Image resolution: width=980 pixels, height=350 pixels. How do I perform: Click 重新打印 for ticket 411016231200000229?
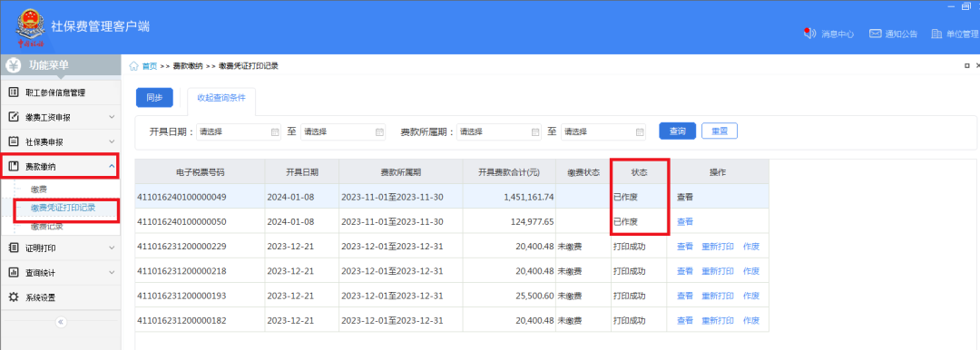click(718, 247)
